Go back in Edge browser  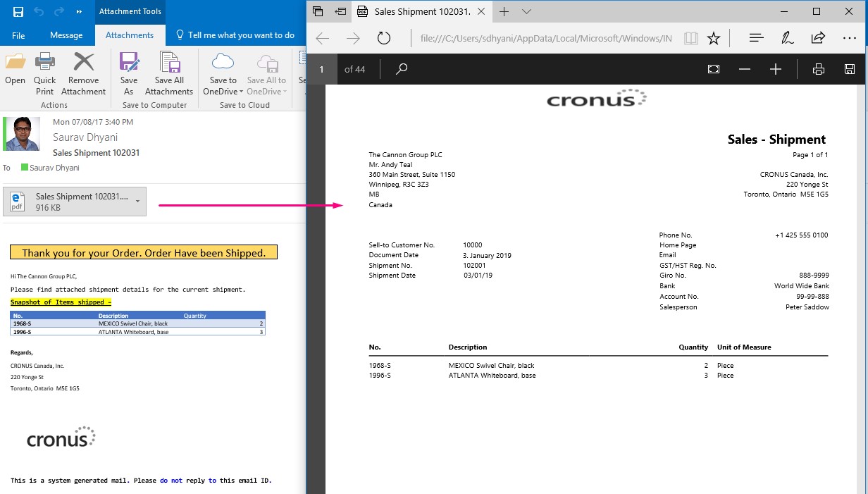(322, 38)
